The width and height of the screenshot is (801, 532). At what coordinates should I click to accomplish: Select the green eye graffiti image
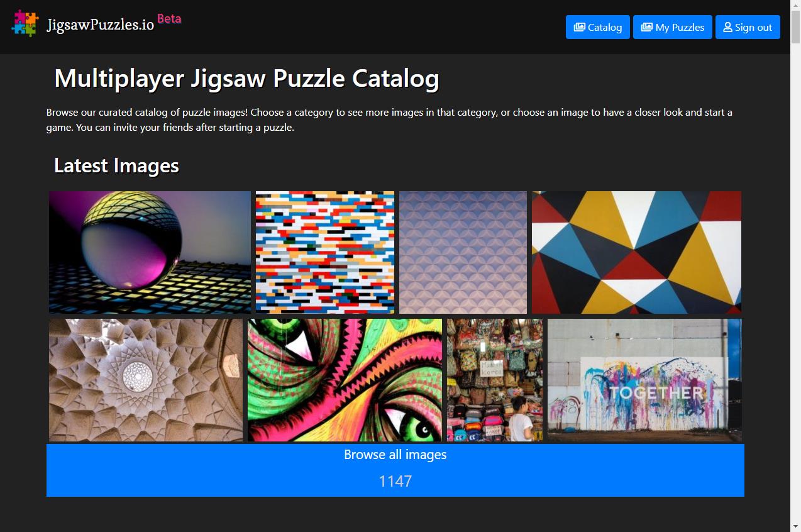(x=345, y=380)
